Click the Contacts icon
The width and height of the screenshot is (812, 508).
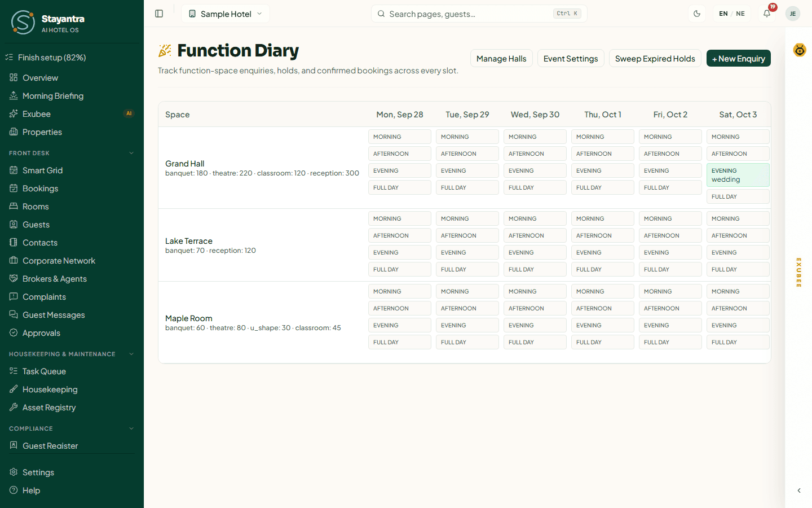pyautogui.click(x=14, y=243)
